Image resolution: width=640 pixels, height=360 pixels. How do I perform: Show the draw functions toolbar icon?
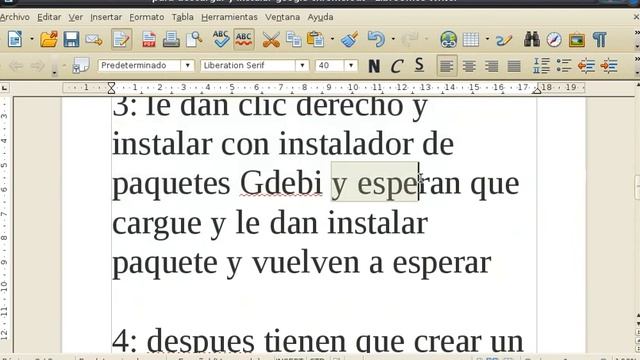[x=504, y=40]
